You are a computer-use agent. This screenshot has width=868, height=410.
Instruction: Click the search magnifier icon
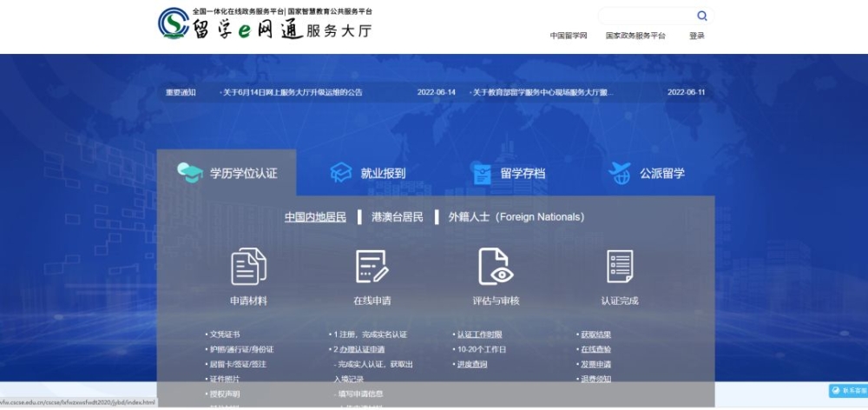[702, 16]
